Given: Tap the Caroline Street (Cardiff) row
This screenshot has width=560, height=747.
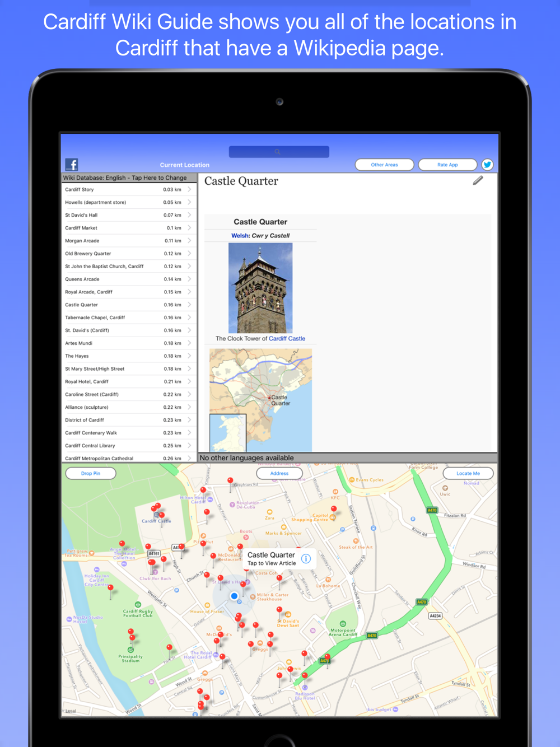Looking at the screenshot, I should 129,394.
